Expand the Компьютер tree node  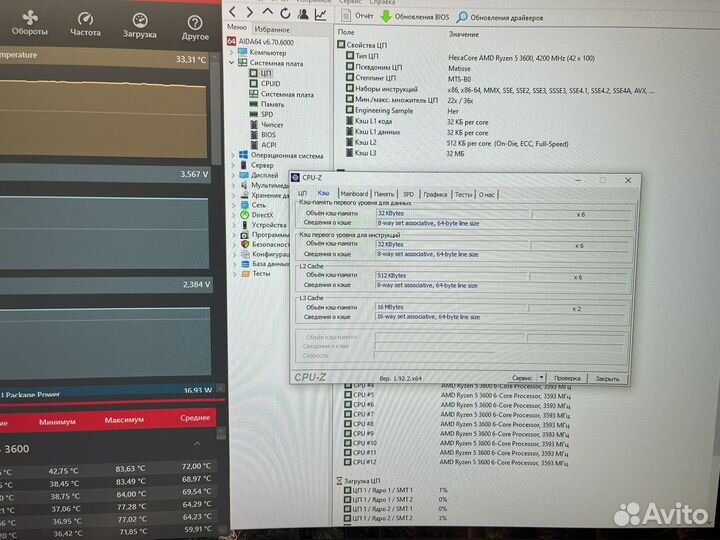231,52
